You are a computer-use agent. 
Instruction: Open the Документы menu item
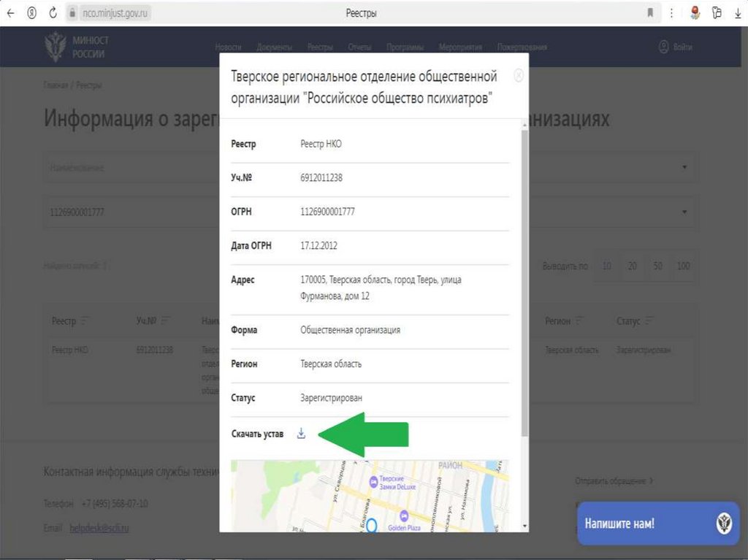pyautogui.click(x=274, y=47)
